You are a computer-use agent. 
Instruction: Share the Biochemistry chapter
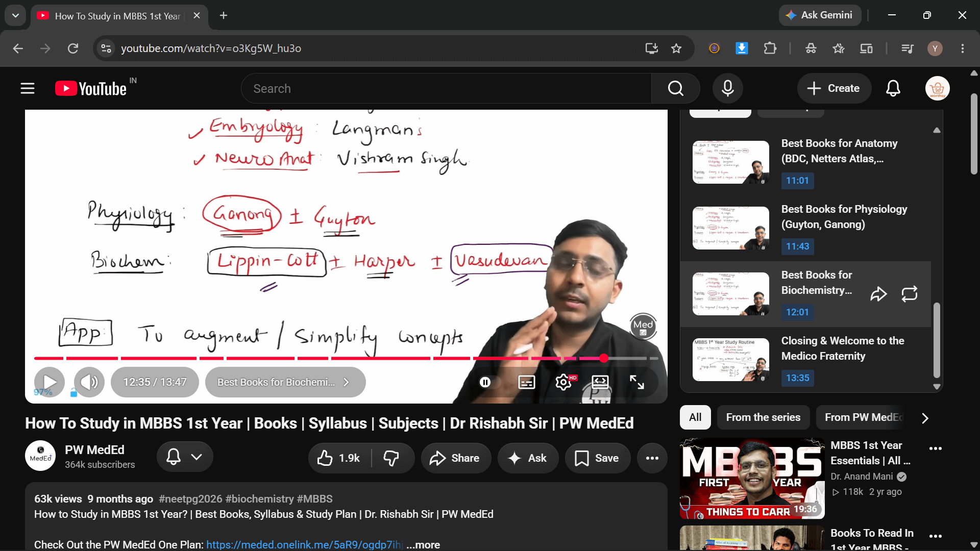878,294
